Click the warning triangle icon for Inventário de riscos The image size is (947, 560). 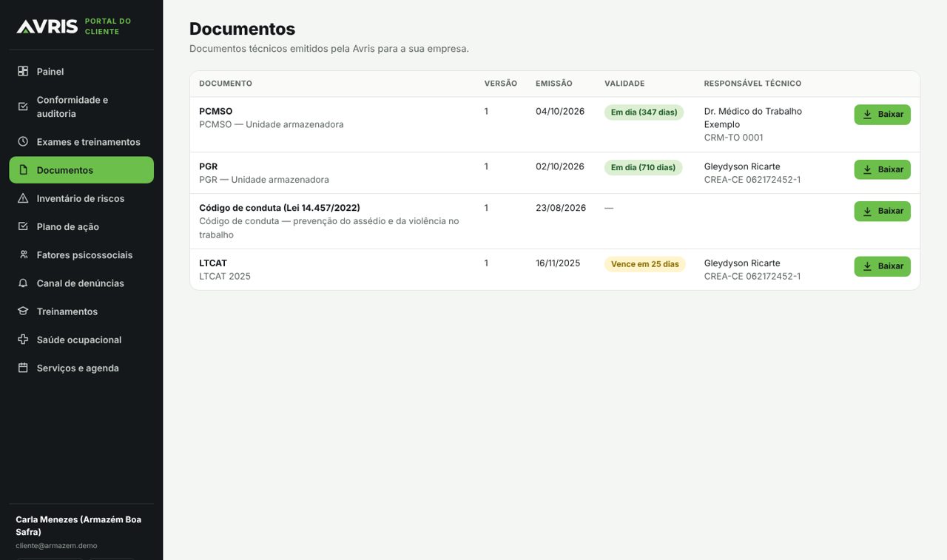click(23, 198)
